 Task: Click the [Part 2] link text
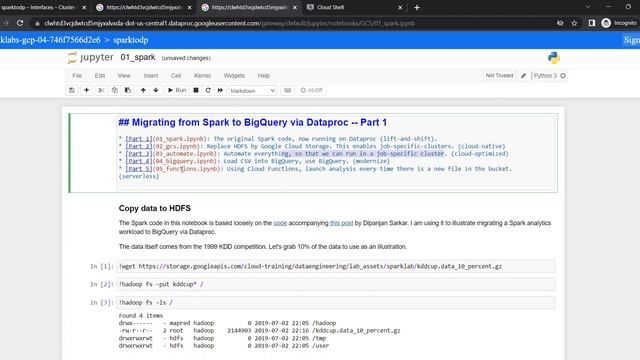pos(138,146)
